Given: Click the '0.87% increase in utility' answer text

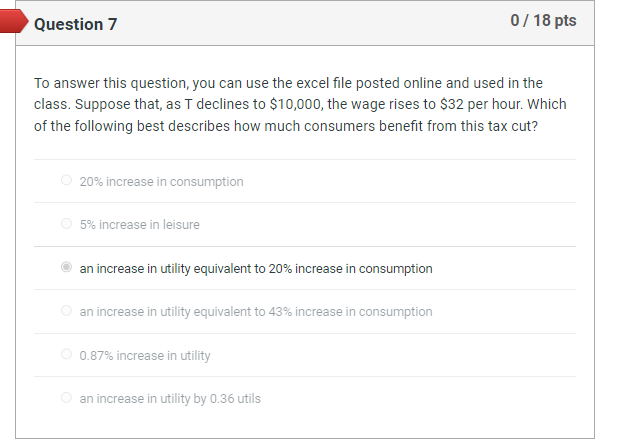Looking at the screenshot, I should pos(145,355).
